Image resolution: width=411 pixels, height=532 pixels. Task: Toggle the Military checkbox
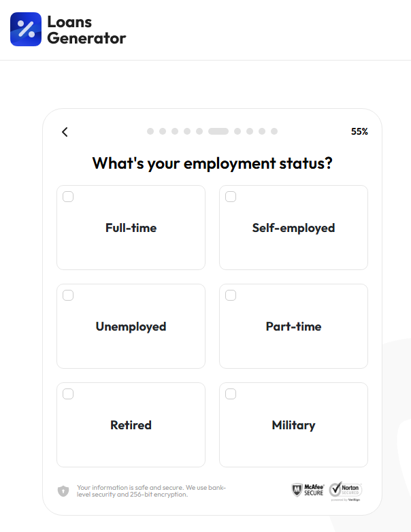pos(231,395)
